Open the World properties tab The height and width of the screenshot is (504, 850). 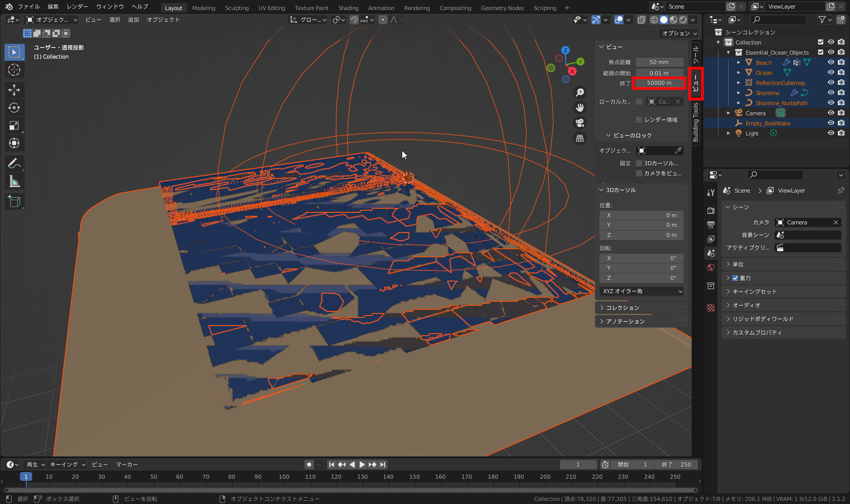tap(711, 267)
